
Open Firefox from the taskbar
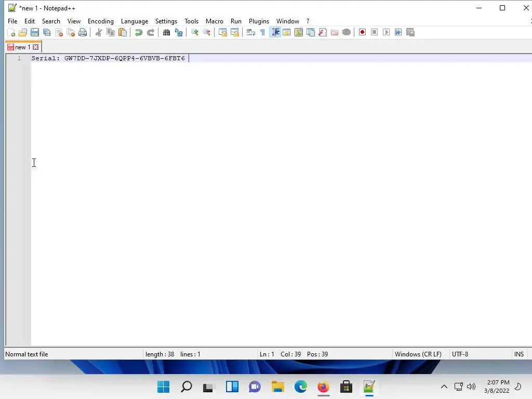(x=323, y=387)
